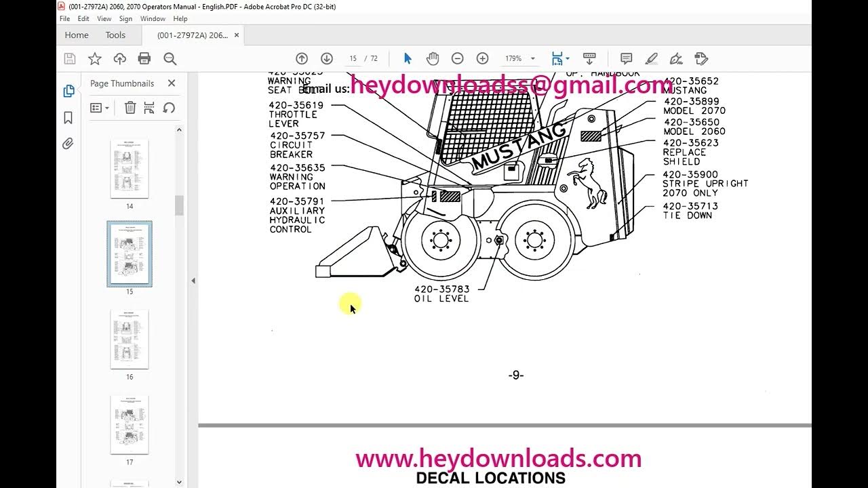The height and width of the screenshot is (488, 868).
Task: Delete selected pages with trash icon
Action: point(130,108)
